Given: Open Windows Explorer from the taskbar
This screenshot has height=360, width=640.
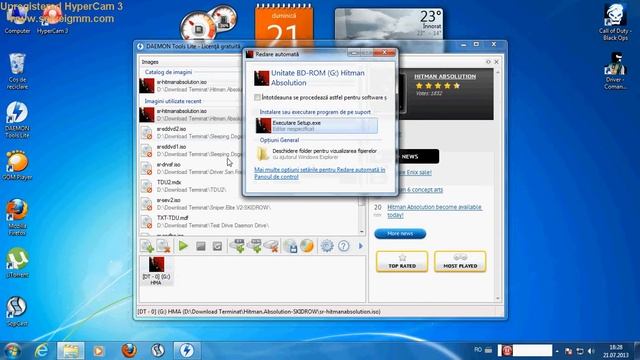Looking at the screenshot, I should (70, 351).
